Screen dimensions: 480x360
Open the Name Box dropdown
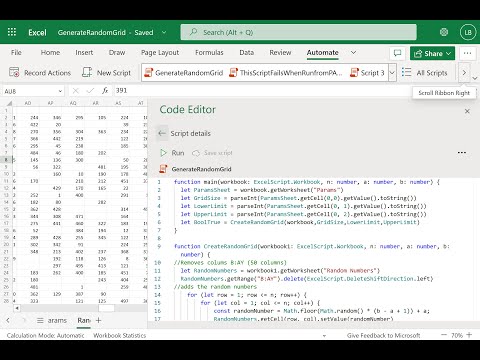point(60,91)
